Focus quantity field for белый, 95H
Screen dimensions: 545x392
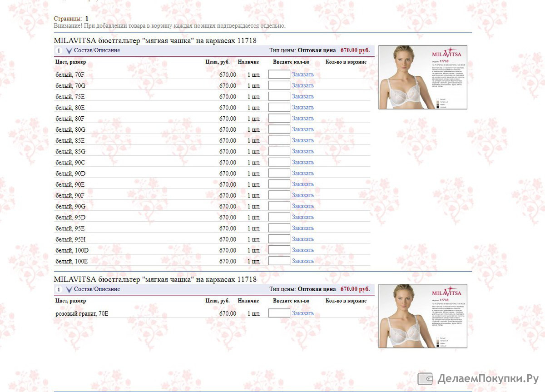279,239
